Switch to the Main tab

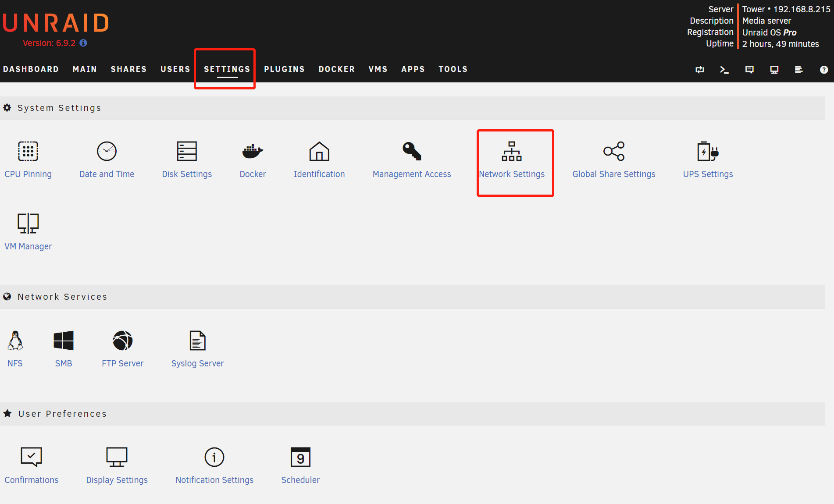(85, 69)
